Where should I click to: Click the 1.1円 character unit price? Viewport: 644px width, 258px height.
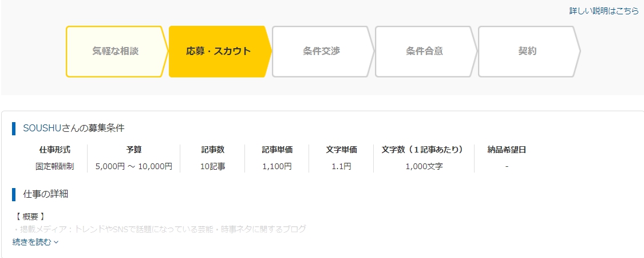point(341,167)
